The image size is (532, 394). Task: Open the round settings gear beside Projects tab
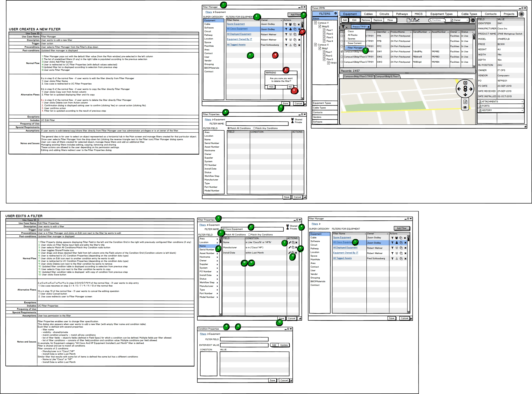click(x=522, y=14)
